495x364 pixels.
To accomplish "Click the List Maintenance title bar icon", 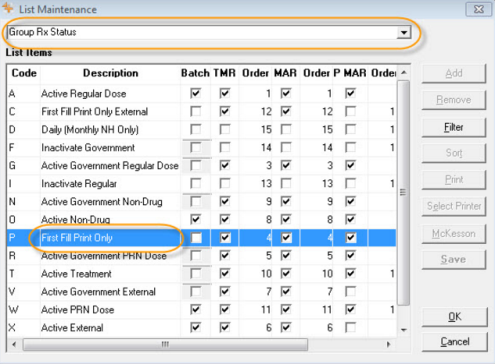I will pyautogui.click(x=8, y=8).
